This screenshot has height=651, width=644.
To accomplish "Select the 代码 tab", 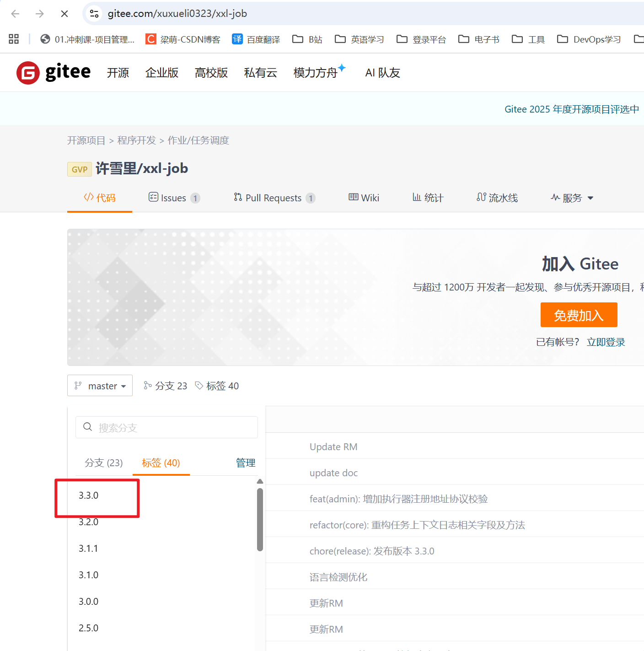I will (100, 198).
